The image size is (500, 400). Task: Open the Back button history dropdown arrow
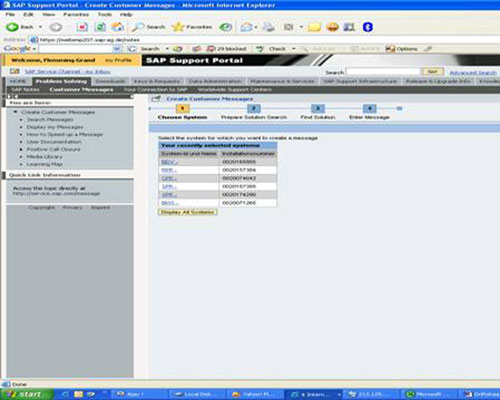point(40,27)
